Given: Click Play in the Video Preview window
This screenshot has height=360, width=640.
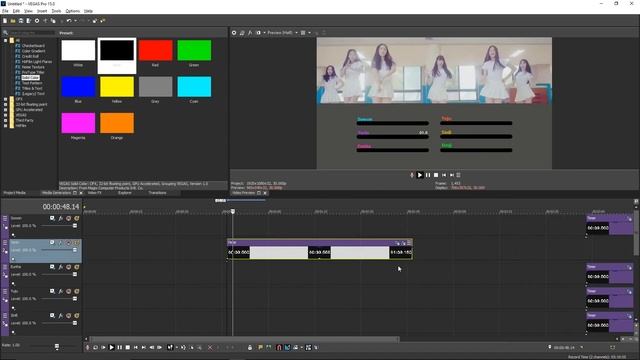Looking at the screenshot, I should tap(420, 175).
